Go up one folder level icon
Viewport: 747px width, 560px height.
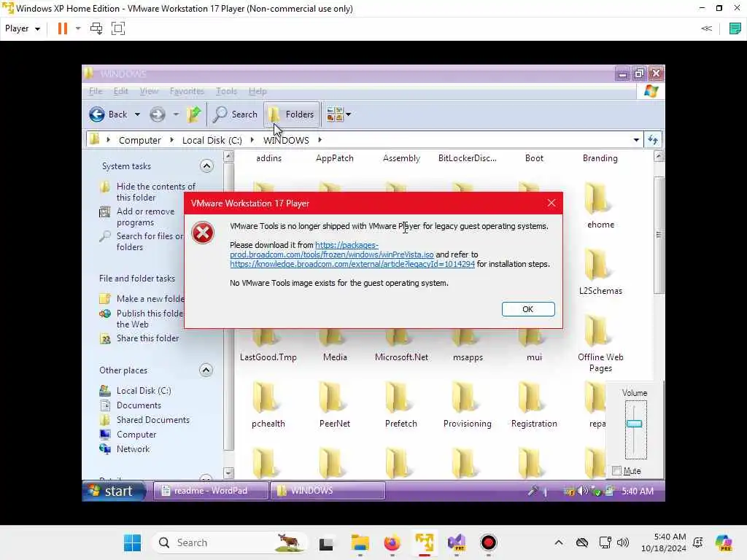(193, 114)
